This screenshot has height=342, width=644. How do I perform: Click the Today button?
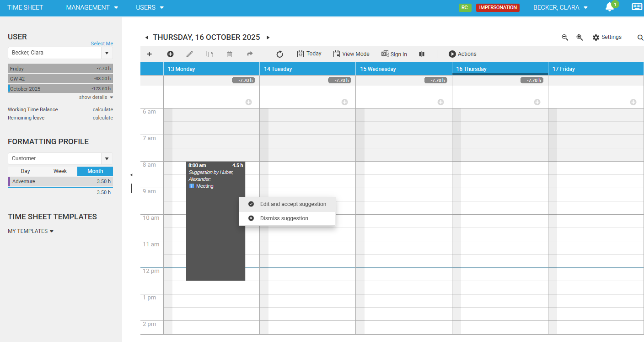point(309,54)
